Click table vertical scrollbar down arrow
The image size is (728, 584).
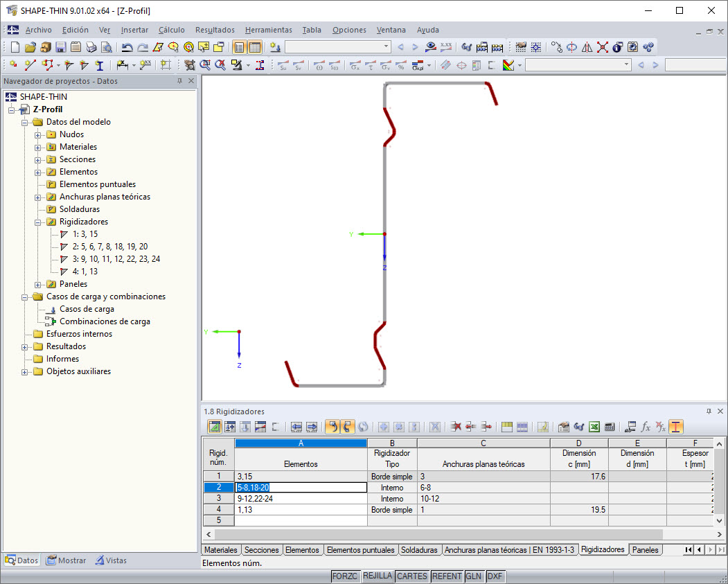point(719,521)
